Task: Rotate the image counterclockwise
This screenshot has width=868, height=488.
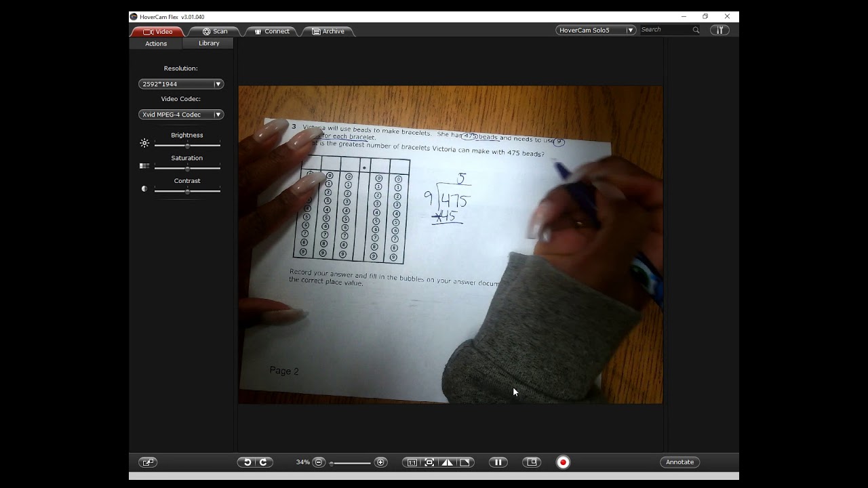Action: point(247,462)
